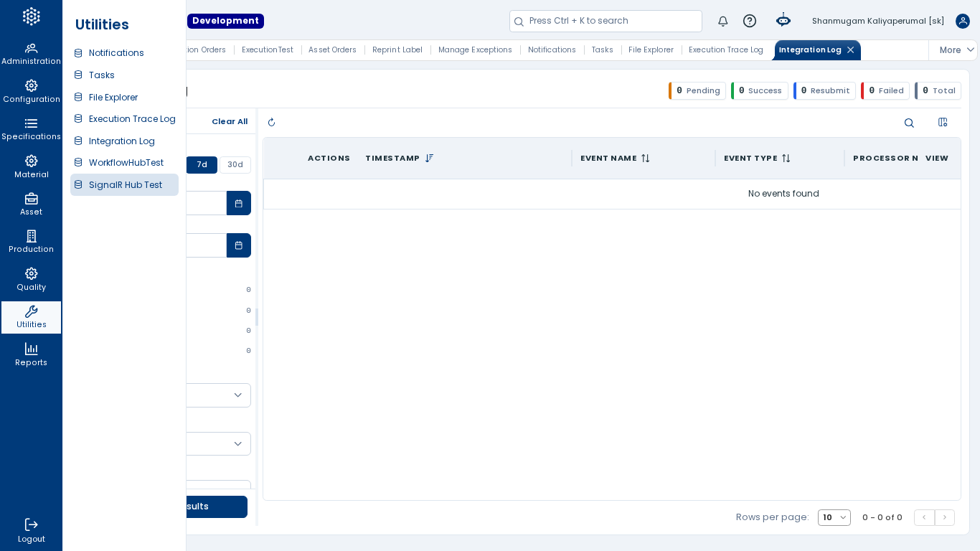Click the first date input field
Viewport: 980px width, 551px height.
pyautogui.click(x=207, y=203)
